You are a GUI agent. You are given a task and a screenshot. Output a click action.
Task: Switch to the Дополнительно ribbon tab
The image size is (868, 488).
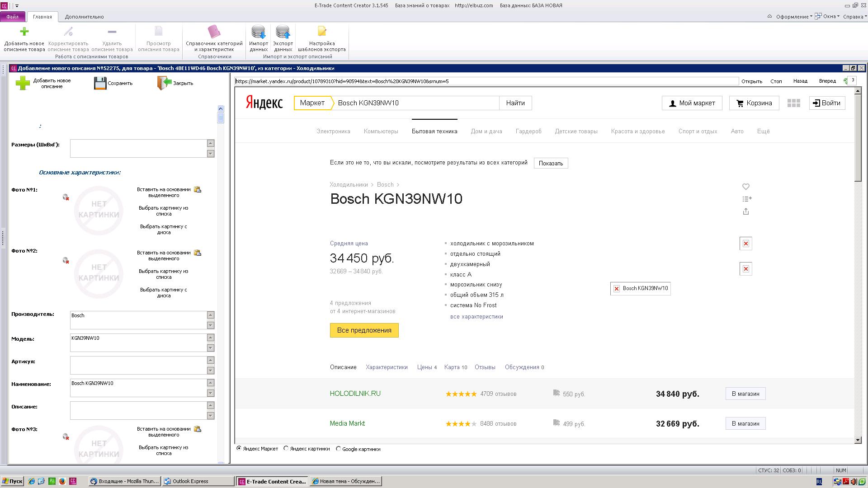pyautogui.click(x=85, y=17)
